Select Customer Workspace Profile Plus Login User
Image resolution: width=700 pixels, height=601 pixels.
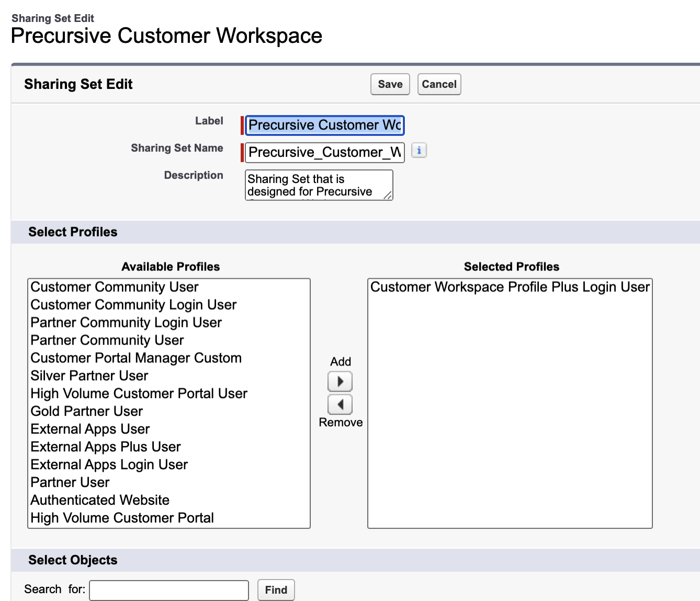click(x=510, y=287)
